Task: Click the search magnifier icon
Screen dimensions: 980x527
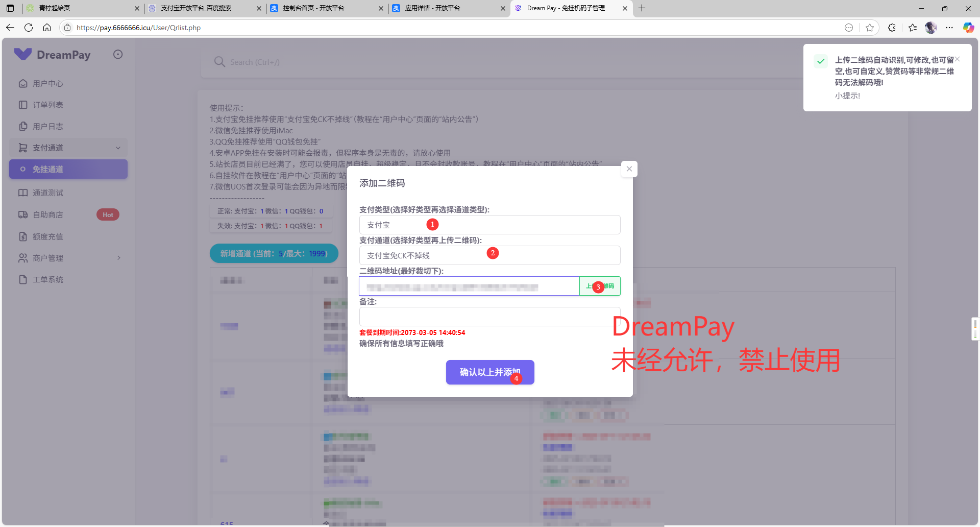Action: pyautogui.click(x=219, y=62)
